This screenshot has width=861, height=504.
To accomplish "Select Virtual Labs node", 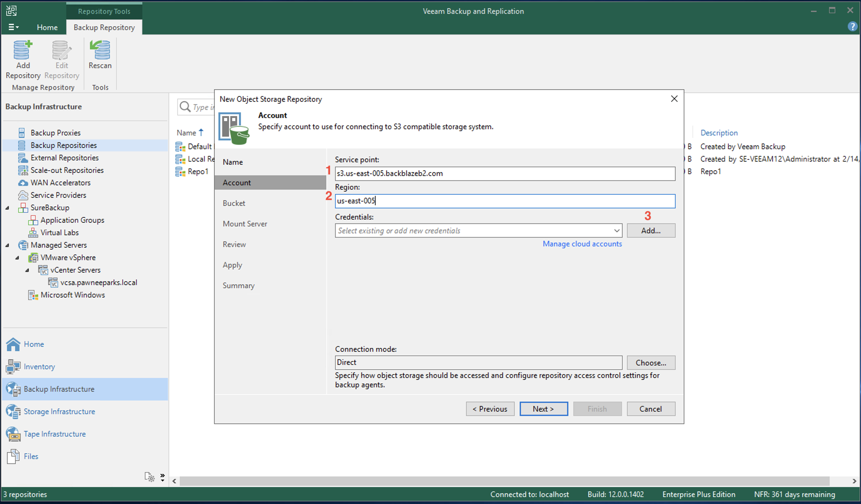I will coord(60,232).
